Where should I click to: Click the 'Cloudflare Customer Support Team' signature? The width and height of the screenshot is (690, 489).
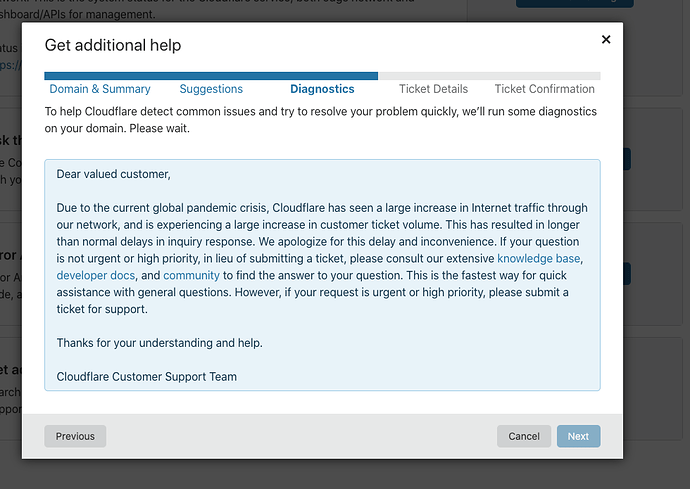[147, 377]
